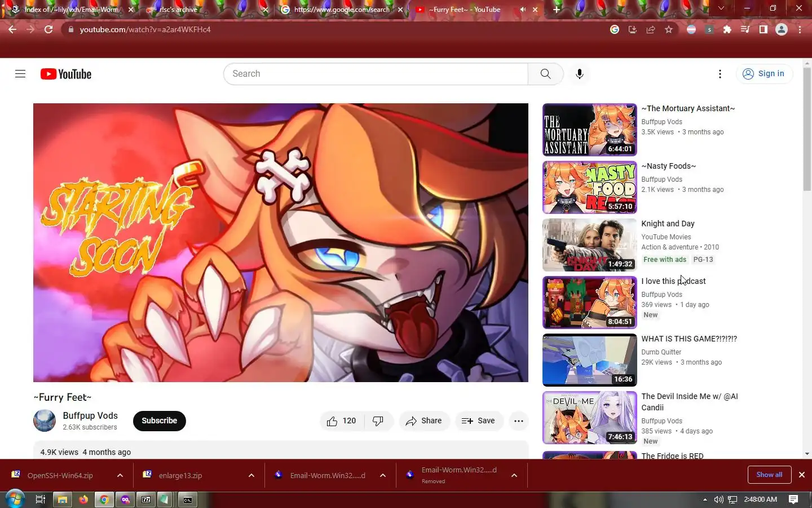Click the main video player
Screen dimensions: 812x508
(x=281, y=243)
